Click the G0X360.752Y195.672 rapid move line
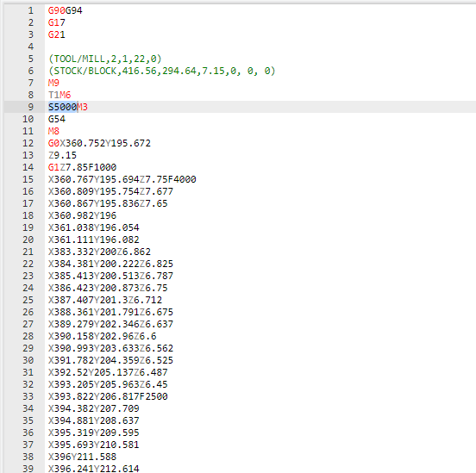 pyautogui.click(x=99, y=143)
